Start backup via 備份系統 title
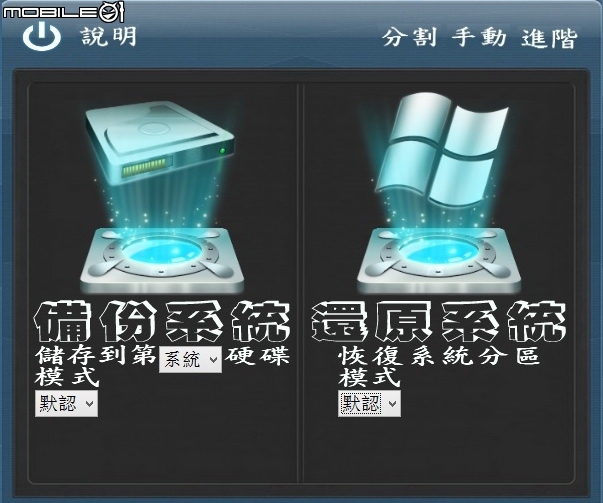Screen dimensions: 603x503 click(162, 321)
